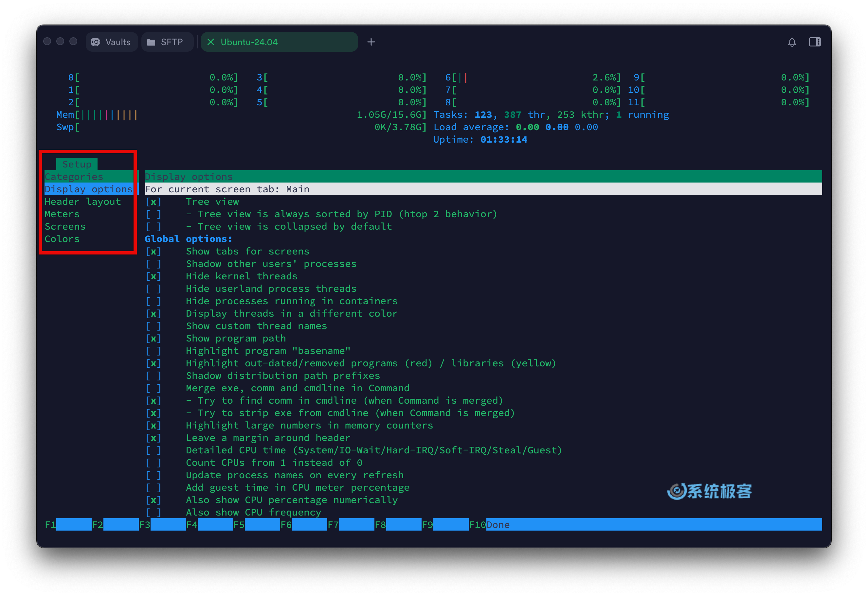Enable Merge exe, comm and cmdline
Image resolution: width=868 pixels, height=596 pixels.
click(153, 388)
